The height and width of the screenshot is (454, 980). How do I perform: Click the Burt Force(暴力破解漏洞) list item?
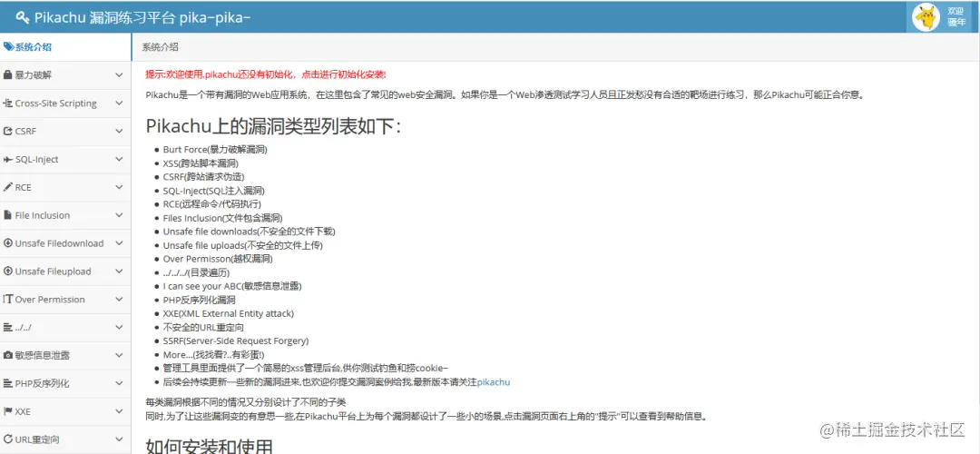click(215, 150)
